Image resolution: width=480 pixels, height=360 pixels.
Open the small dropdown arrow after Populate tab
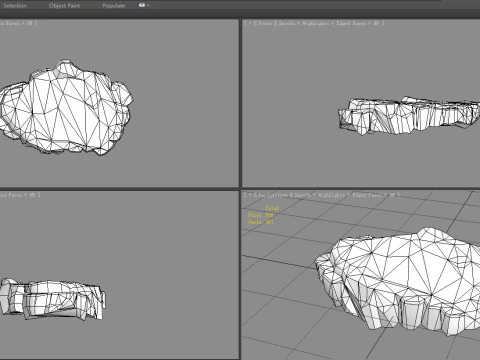pyautogui.click(x=148, y=5)
